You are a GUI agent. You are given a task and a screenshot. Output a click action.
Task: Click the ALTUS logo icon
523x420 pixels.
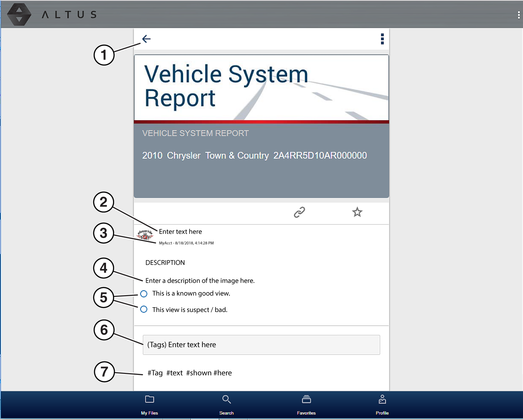pos(19,14)
